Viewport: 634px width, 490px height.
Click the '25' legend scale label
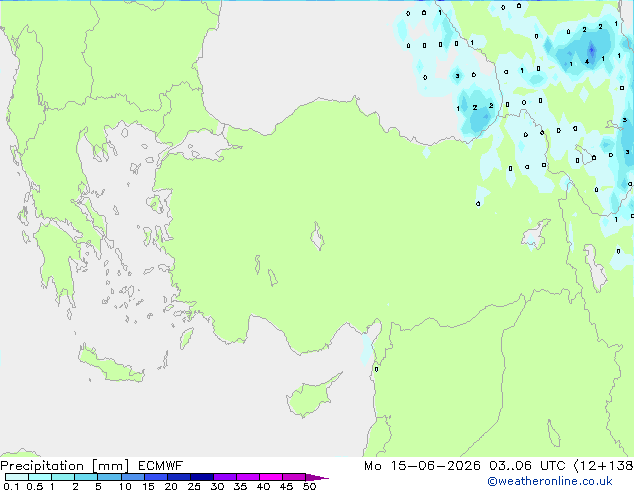click(194, 486)
